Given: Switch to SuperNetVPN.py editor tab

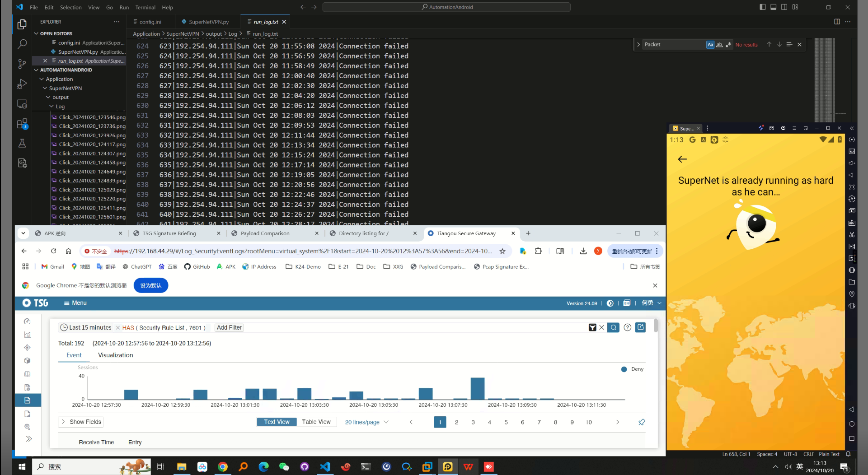Looking at the screenshot, I should pos(208,22).
